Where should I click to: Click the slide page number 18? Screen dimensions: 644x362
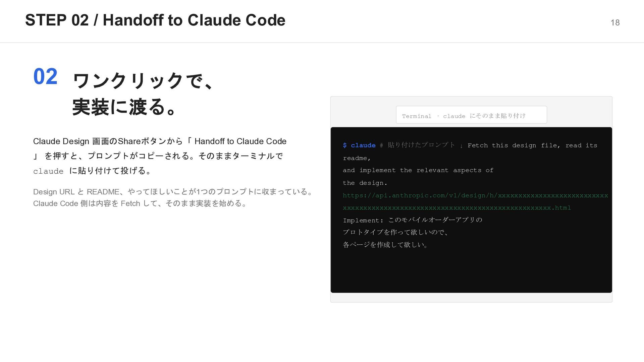(615, 23)
